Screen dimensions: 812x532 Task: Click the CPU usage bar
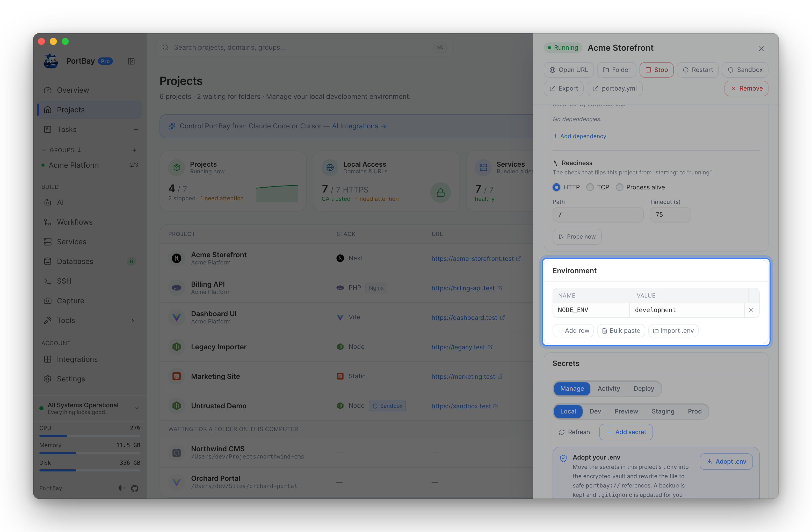tap(90, 435)
